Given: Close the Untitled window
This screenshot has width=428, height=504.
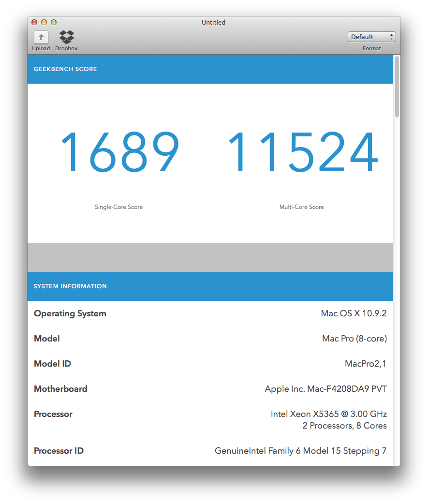Looking at the screenshot, I should click(x=34, y=22).
